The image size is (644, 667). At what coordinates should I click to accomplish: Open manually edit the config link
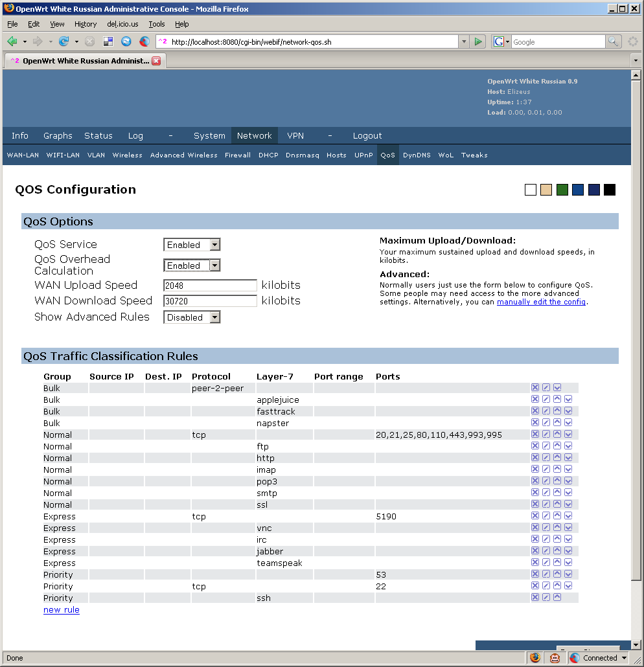click(x=541, y=302)
